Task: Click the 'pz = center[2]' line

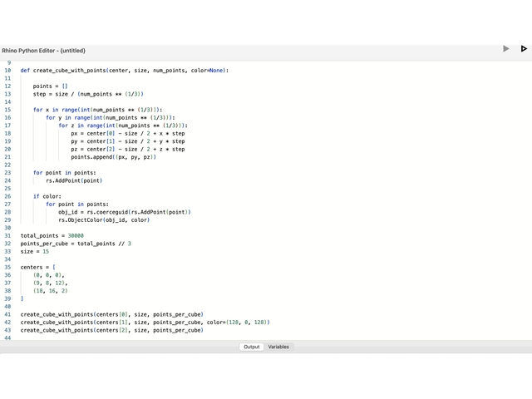Action: pyautogui.click(x=128, y=150)
